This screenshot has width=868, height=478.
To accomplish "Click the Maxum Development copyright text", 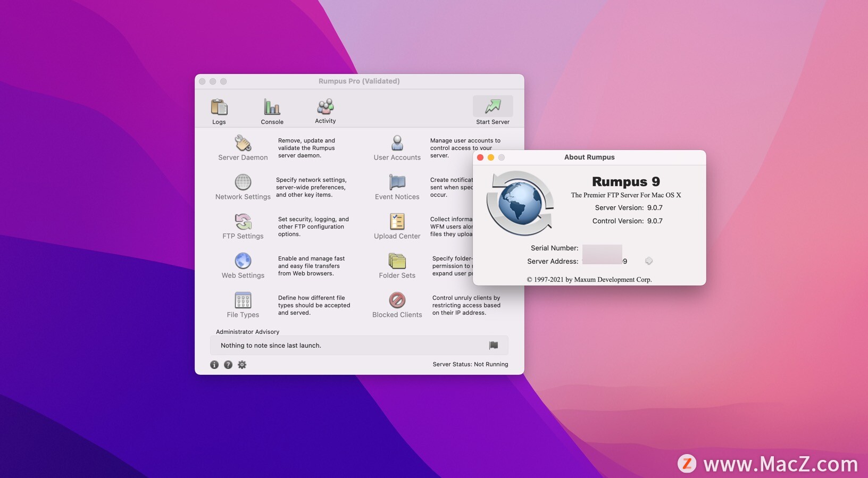I will click(x=589, y=280).
